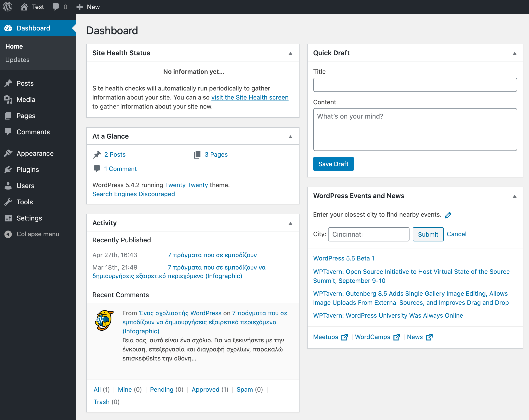529x420 pixels.
Task: Open visit the Site Health screen link
Action: [250, 97]
